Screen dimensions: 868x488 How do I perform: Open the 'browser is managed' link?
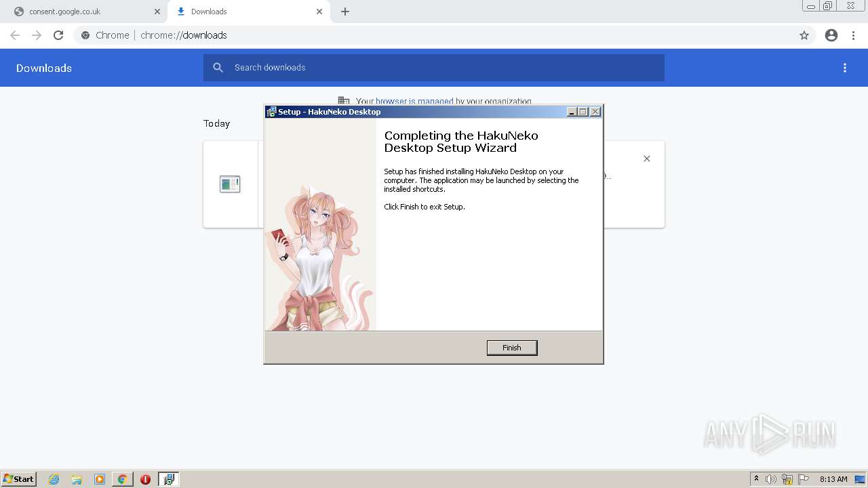[x=414, y=102]
